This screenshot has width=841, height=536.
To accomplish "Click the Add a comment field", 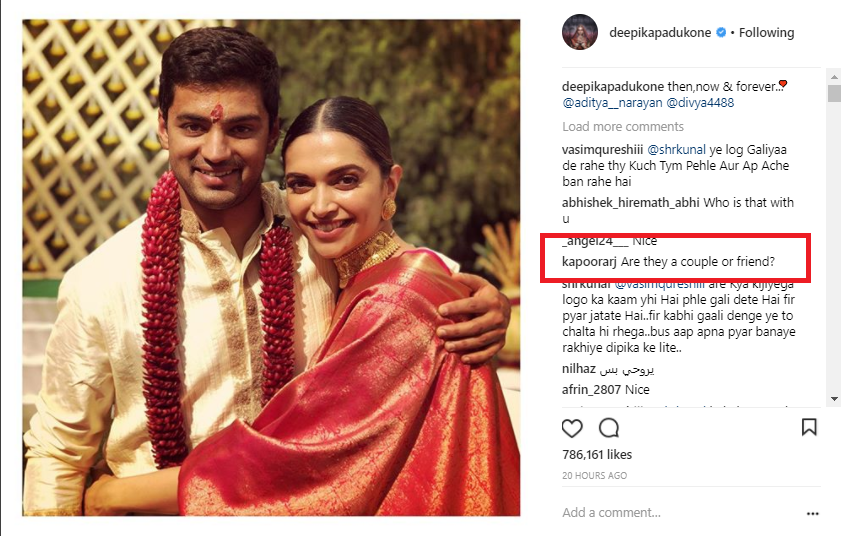I will (660, 513).
